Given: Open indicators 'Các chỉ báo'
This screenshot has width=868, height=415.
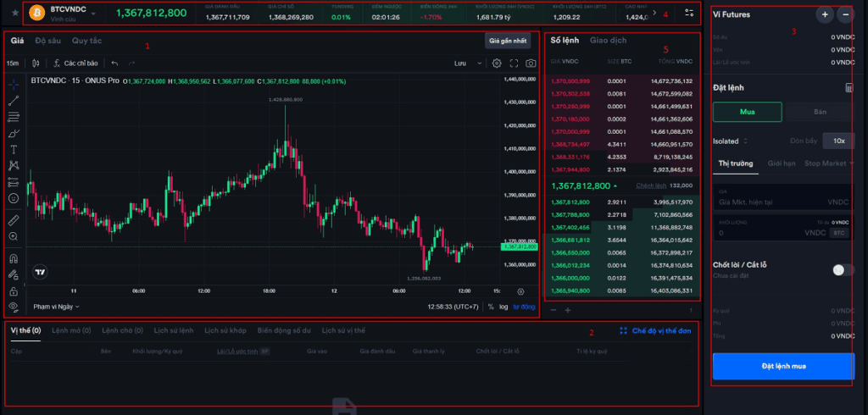Looking at the screenshot, I should click(75, 63).
